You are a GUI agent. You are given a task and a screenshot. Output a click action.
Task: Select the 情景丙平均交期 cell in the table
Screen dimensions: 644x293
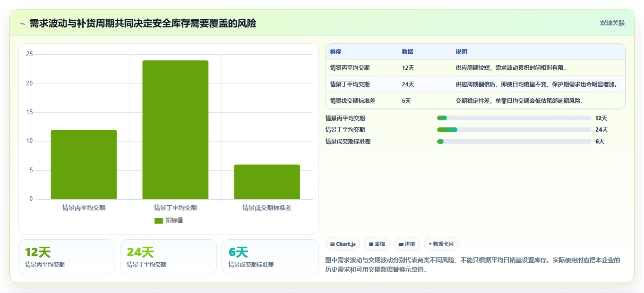point(350,68)
